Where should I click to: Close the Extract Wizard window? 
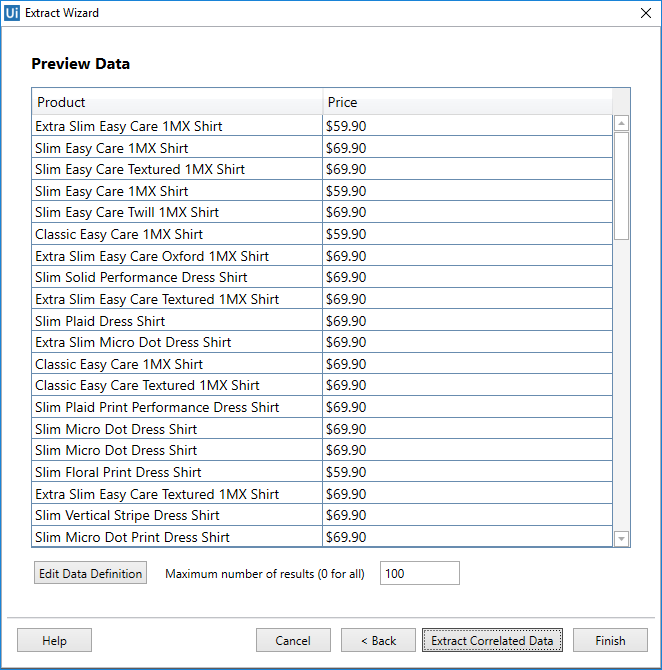click(x=645, y=13)
